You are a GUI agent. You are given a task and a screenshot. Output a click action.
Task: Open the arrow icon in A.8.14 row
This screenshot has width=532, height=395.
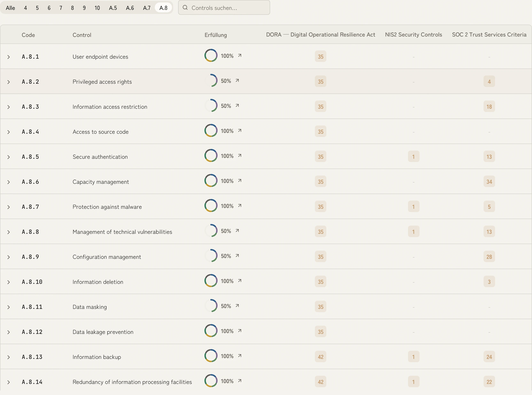pyautogui.click(x=240, y=381)
